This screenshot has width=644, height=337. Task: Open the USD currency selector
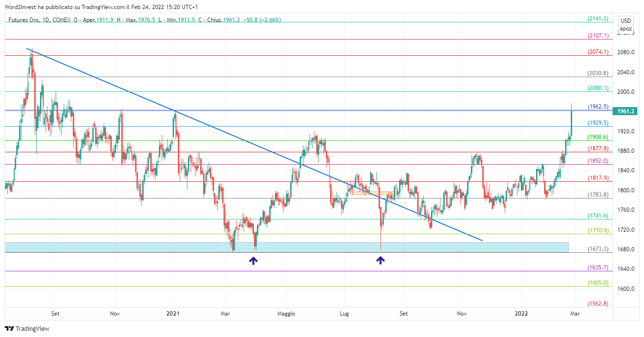click(626, 20)
